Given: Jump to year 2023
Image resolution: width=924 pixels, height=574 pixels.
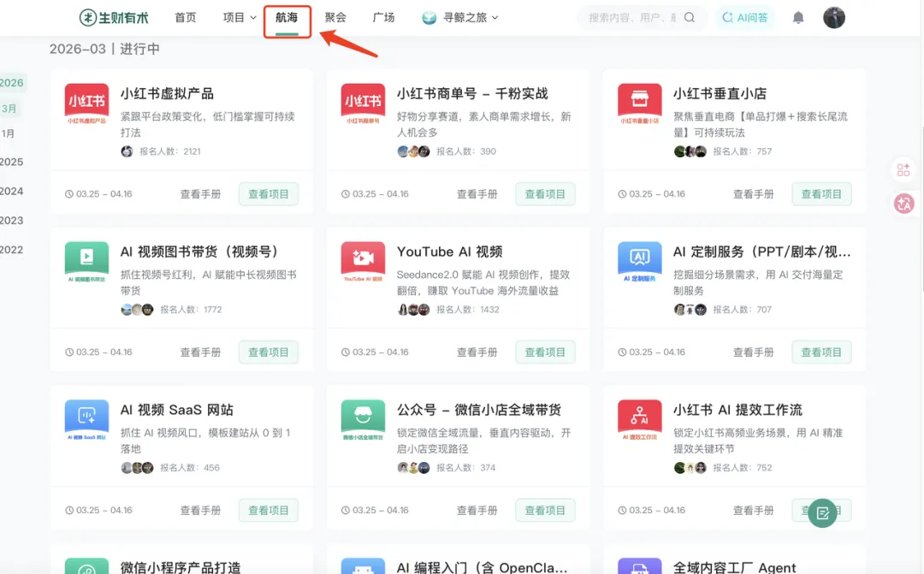Looking at the screenshot, I should click(12, 221).
